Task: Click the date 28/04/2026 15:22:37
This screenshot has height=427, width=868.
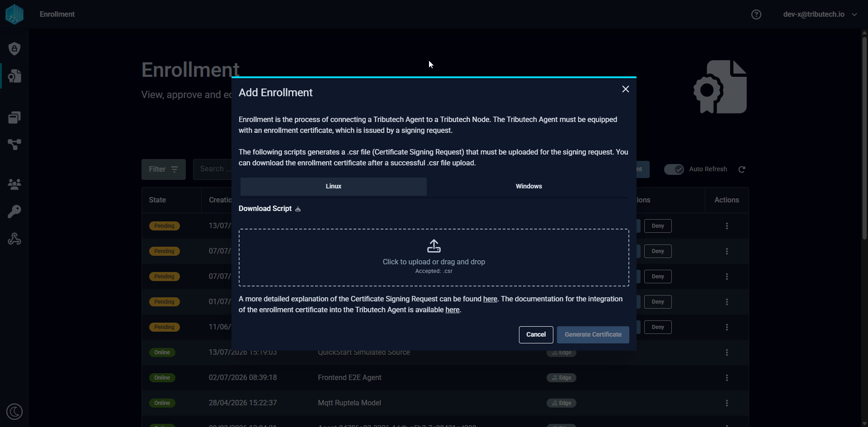Action: (x=243, y=403)
